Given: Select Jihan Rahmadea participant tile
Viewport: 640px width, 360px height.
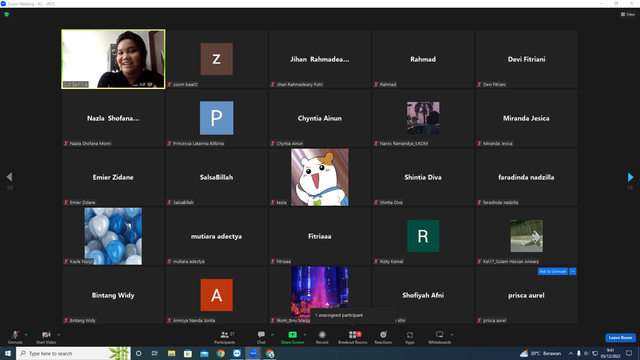Looking at the screenshot, I should 320,59.
